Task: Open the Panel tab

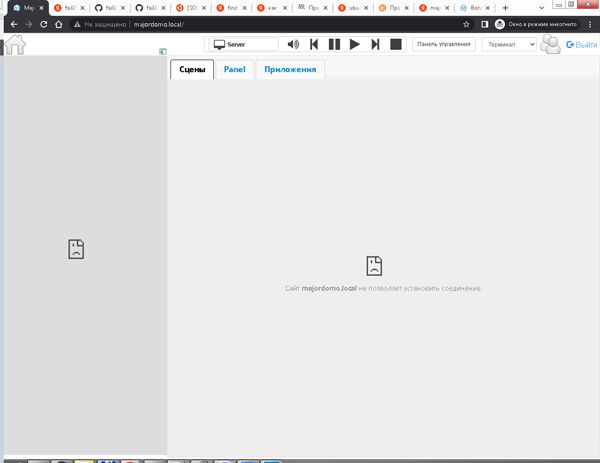Action: pos(235,70)
